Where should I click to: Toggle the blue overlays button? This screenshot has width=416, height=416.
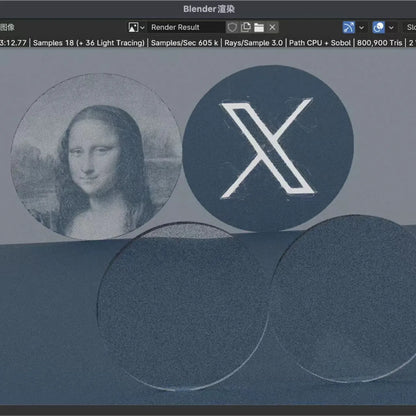coord(379,27)
